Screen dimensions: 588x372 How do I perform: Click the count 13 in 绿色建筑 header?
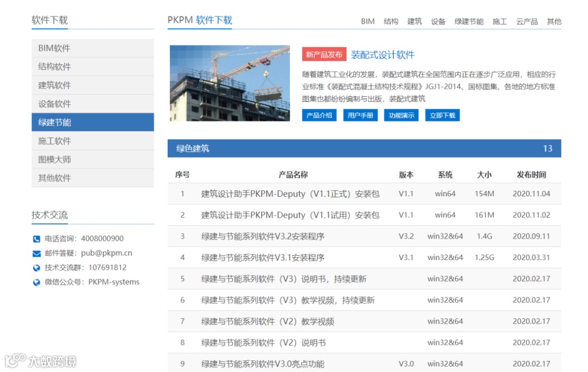pos(548,148)
